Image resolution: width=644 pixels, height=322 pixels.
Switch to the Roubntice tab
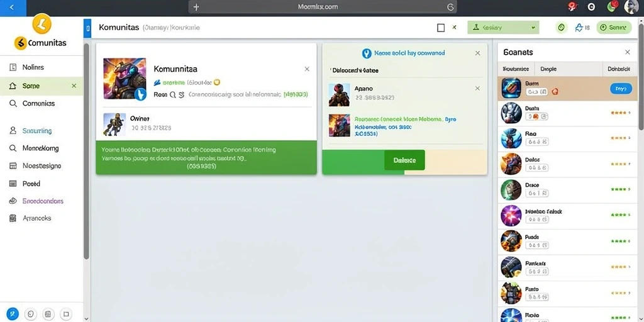[x=516, y=69]
